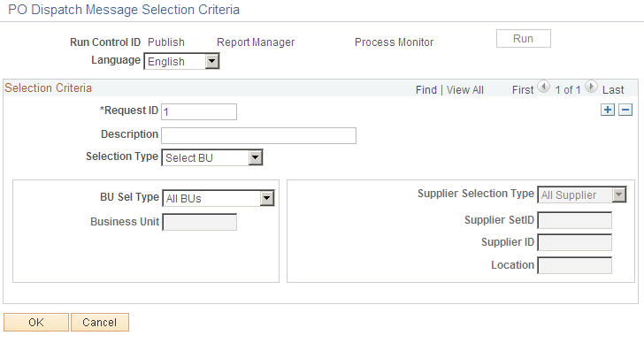Focus the Request ID field
The height and width of the screenshot is (343, 644).
[x=199, y=111]
